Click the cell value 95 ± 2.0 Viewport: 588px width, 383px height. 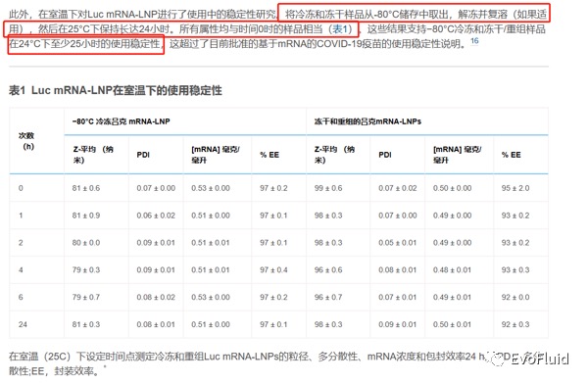[x=515, y=188]
